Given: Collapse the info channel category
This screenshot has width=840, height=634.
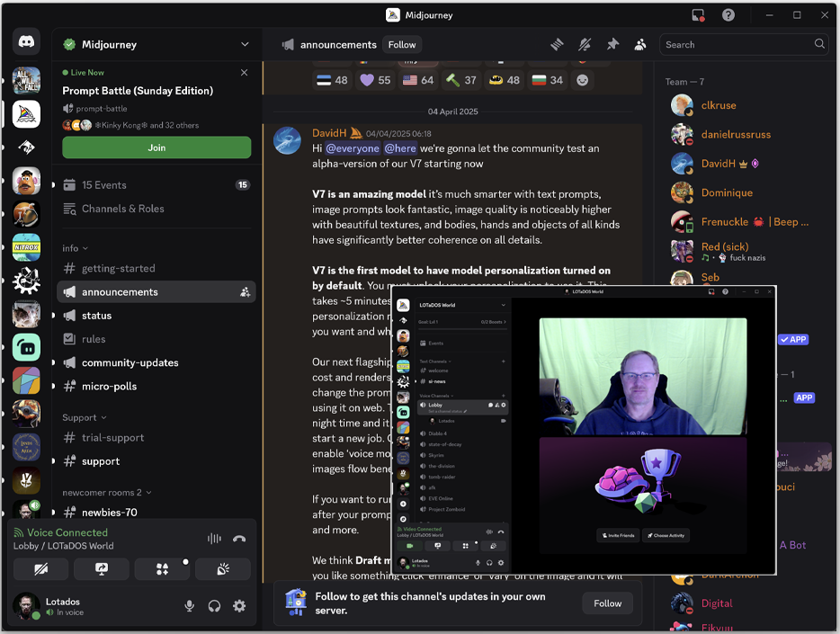Looking at the screenshot, I should [76, 248].
